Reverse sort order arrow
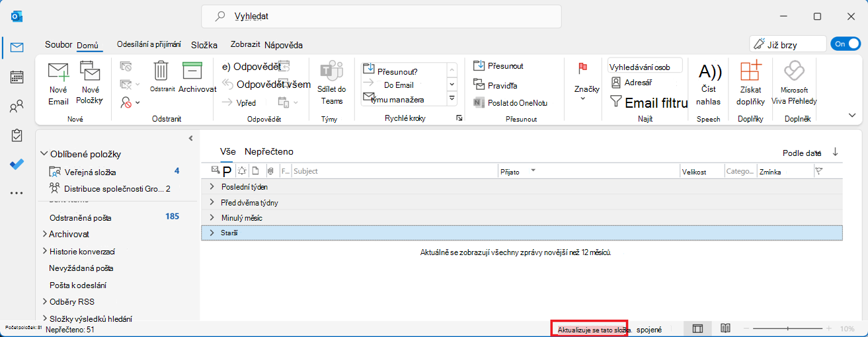The image size is (868, 337). click(835, 152)
